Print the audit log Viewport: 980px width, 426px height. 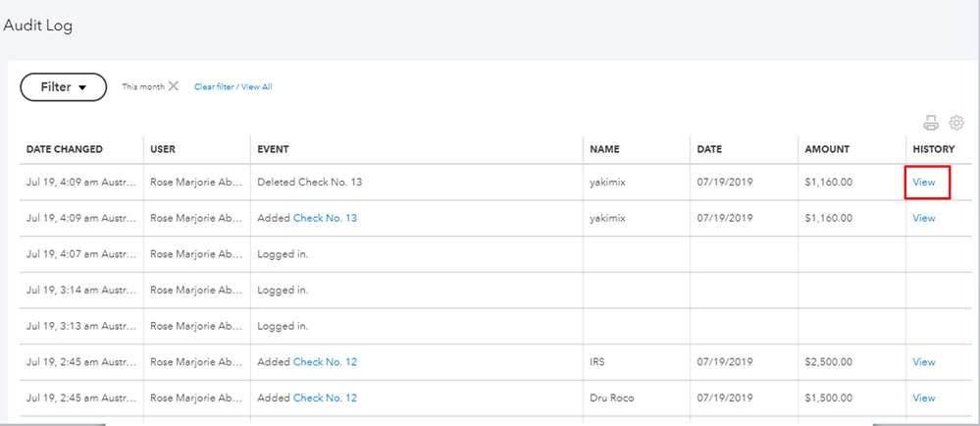[930, 124]
